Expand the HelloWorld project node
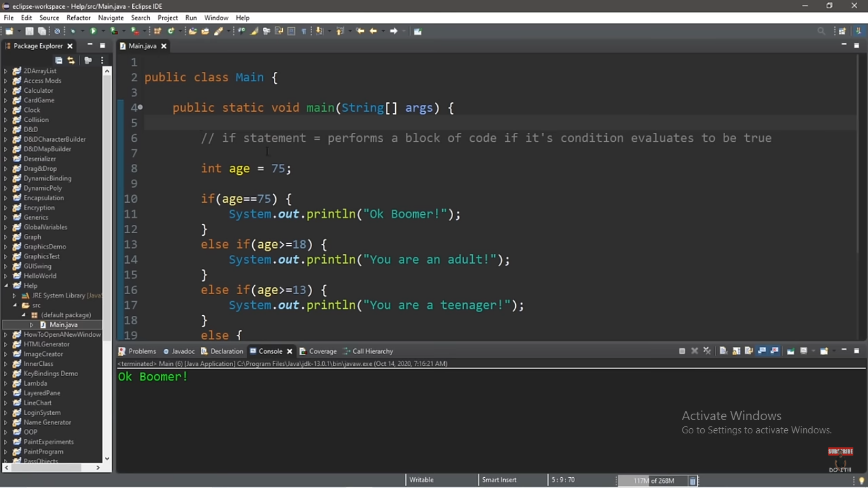Image resolution: width=868 pixels, height=488 pixels. tap(6, 276)
